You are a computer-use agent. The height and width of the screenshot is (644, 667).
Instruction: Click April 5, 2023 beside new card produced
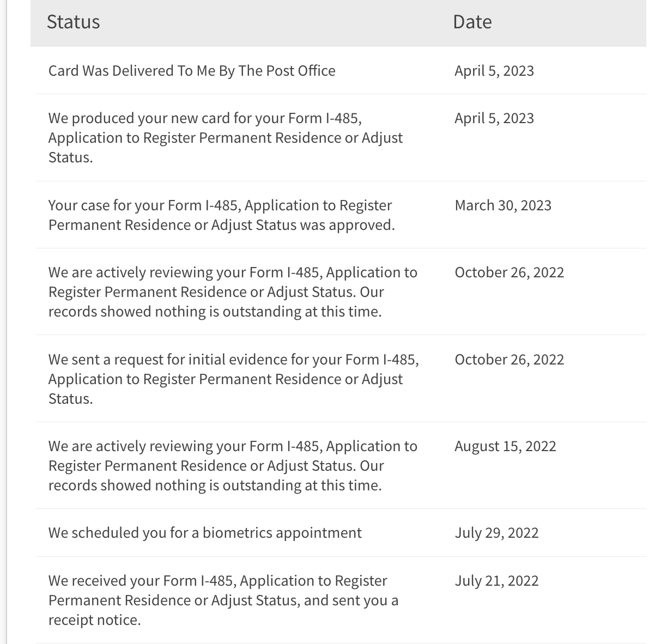[x=494, y=118]
